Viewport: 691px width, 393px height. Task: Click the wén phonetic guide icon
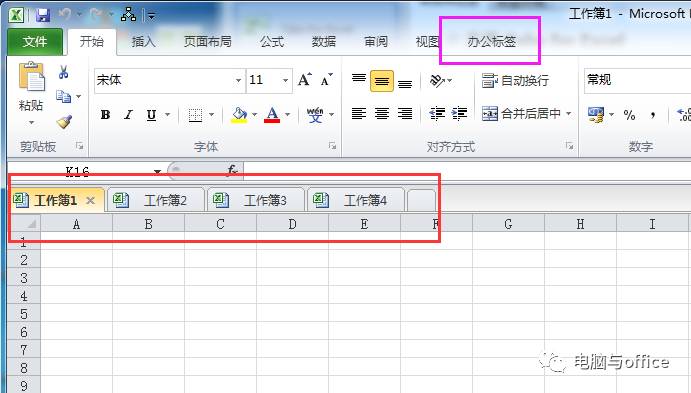pos(315,115)
